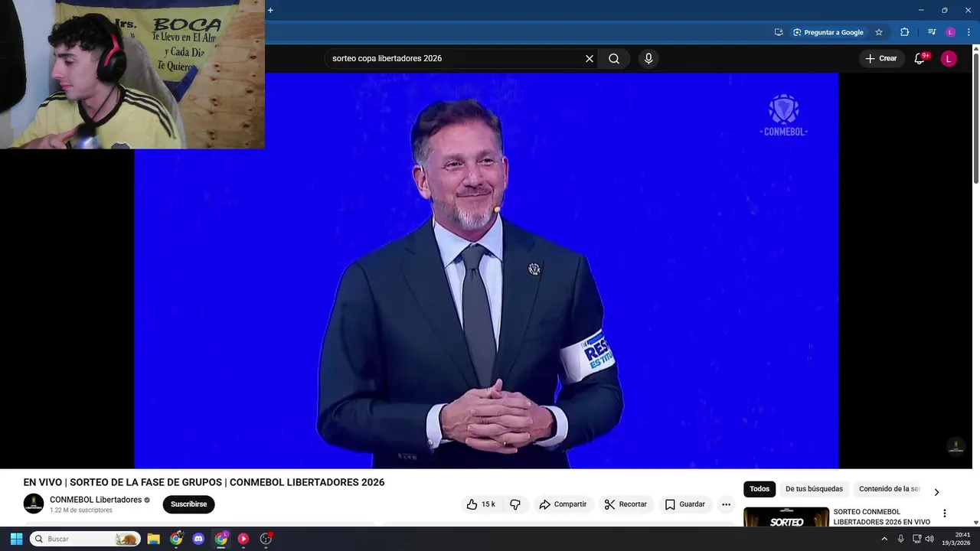
Task: Open SORTEO CONMEBOL recommended video thumbnail
Action: [786, 517]
